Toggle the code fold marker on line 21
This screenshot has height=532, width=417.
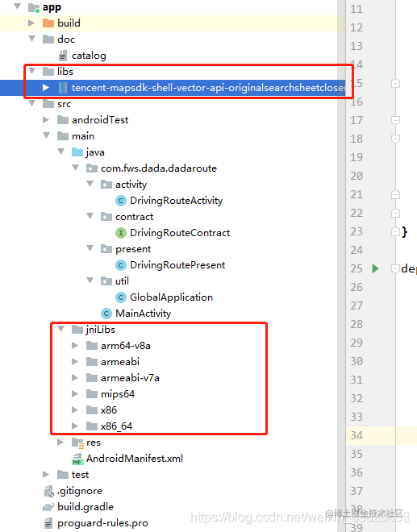tap(395, 194)
